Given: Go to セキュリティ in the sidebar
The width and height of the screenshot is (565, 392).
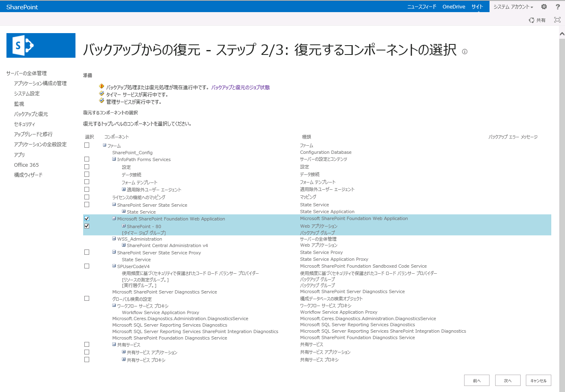Looking at the screenshot, I should [x=25, y=124].
